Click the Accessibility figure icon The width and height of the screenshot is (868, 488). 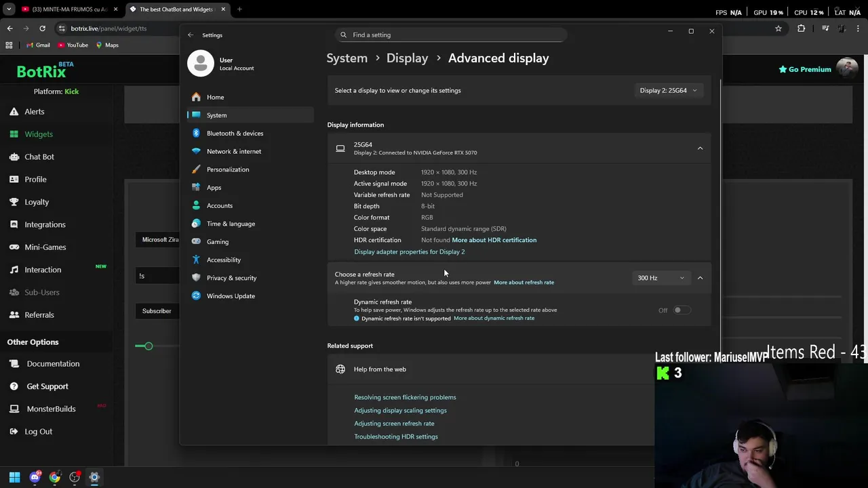click(196, 260)
